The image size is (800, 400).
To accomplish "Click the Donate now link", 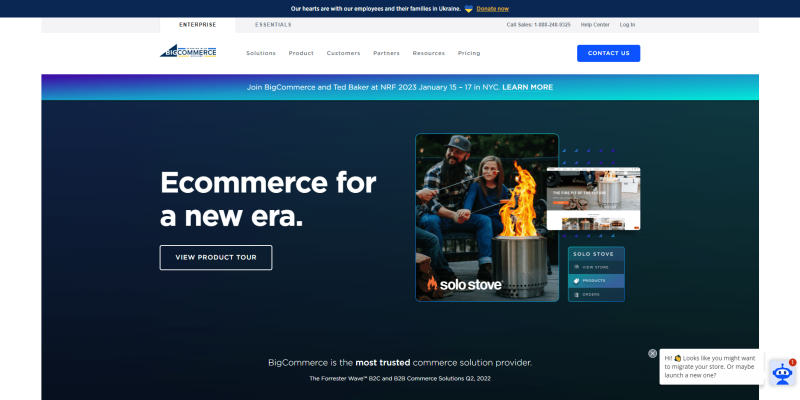I will (492, 9).
